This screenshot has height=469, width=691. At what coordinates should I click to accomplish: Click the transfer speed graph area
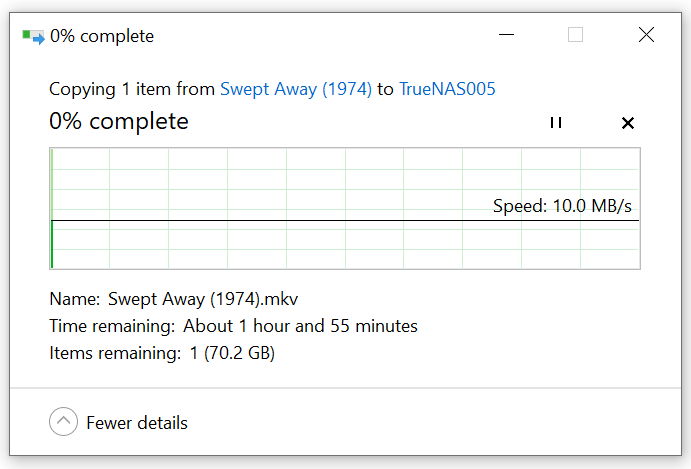click(300, 180)
